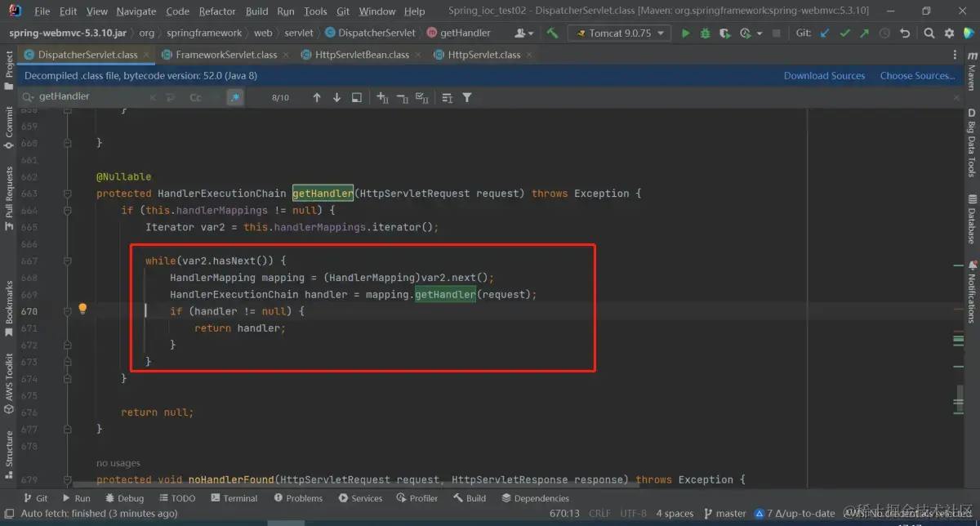Viewport: 980px width, 526px height.
Task: Click the Profiler run icon in toolbar
Action: [x=744, y=33]
